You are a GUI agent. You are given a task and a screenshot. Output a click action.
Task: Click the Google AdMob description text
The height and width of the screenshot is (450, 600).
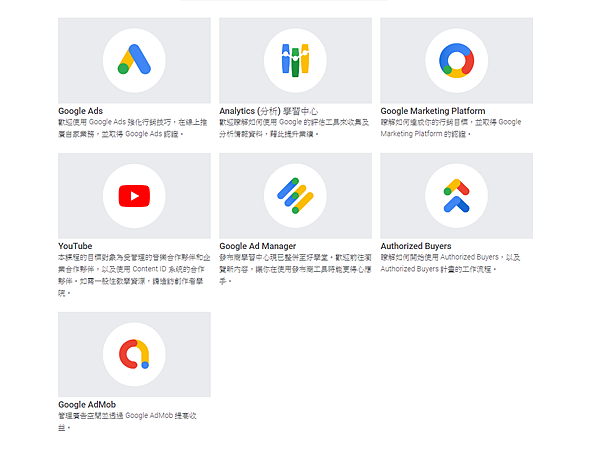[127, 421]
